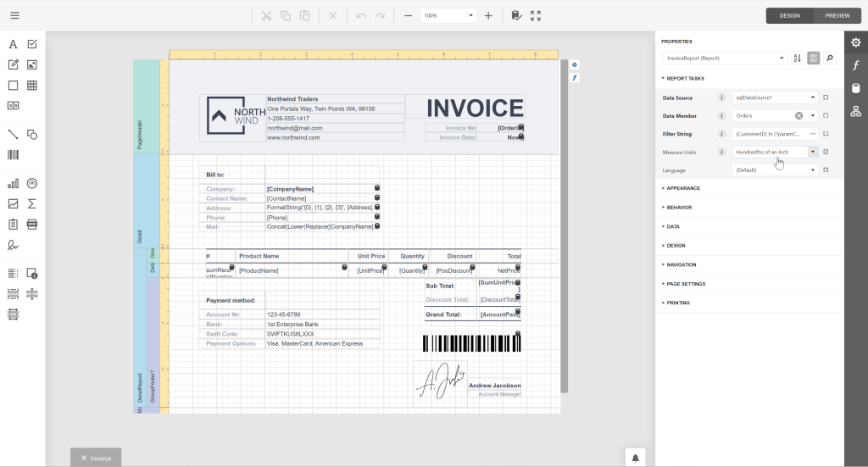Click the Copy toolbar icon
Screen dimensions: 868x467
coord(286,15)
